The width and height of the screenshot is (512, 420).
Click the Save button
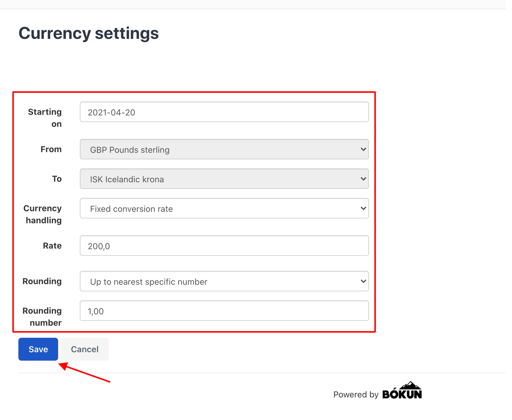click(x=38, y=349)
